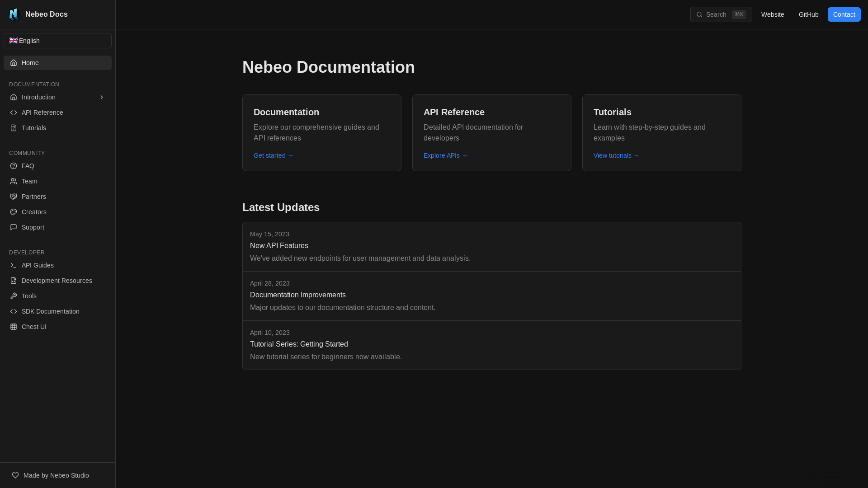Click the April 28, 2023 date
Screen dimensions: 868x488
(x=270, y=283)
